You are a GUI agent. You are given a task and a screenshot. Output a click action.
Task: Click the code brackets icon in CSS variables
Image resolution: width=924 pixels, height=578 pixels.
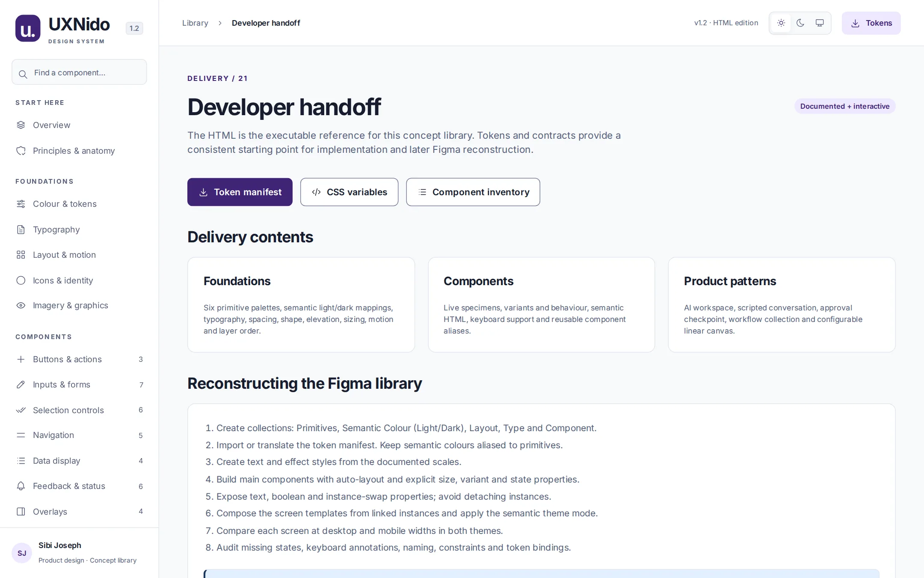coord(317,192)
